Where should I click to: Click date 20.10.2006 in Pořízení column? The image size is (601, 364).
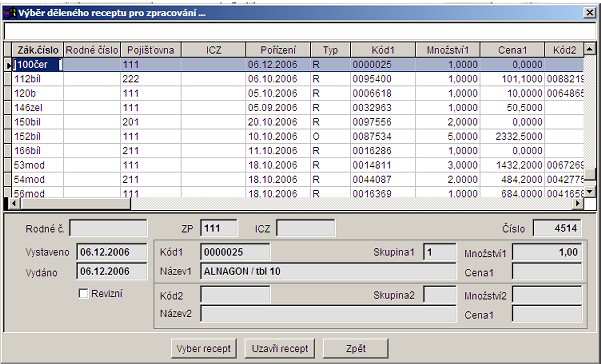(x=273, y=122)
